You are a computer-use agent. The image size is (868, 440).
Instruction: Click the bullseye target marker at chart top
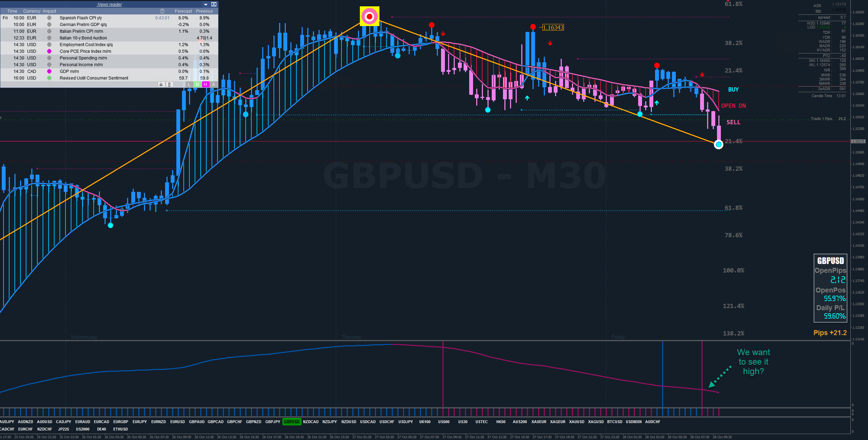tap(369, 16)
